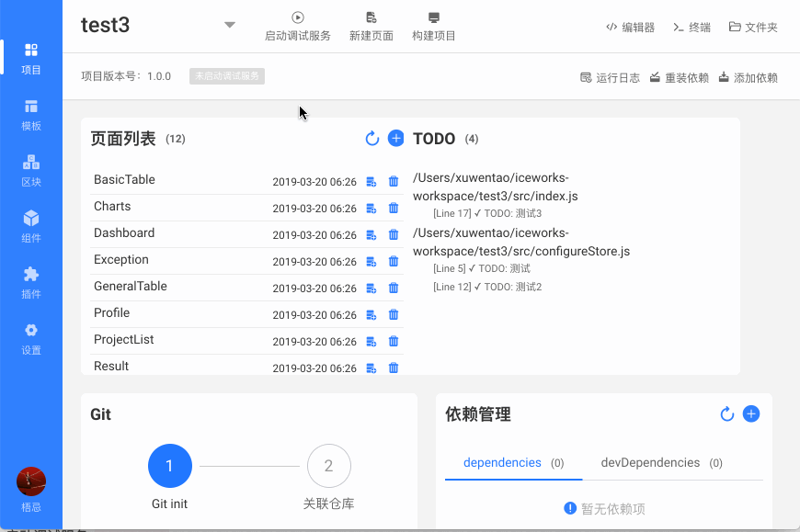Delete the Exception page
800x532 pixels.
pyautogui.click(x=394, y=262)
